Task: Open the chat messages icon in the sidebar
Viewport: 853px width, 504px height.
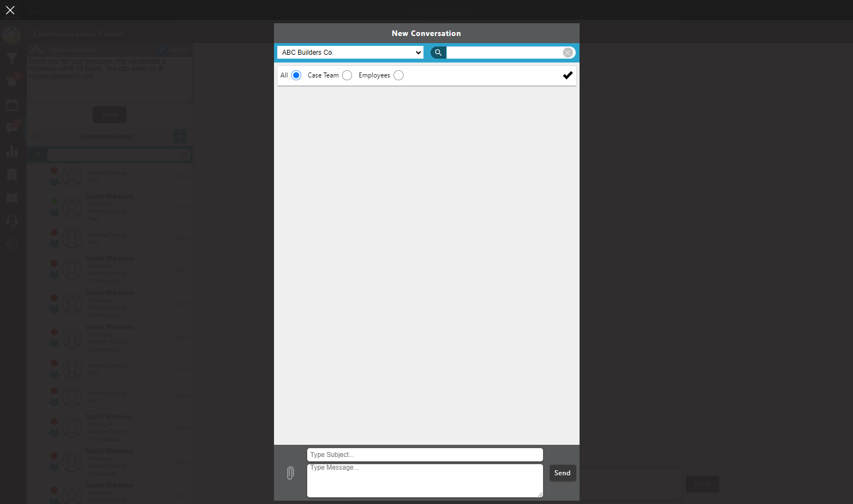Action: click(x=12, y=128)
